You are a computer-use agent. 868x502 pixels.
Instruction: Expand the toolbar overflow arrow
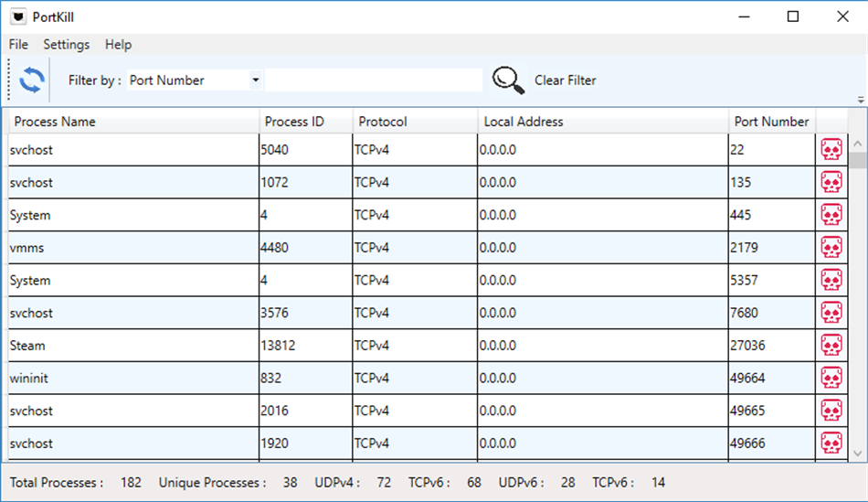click(x=861, y=101)
